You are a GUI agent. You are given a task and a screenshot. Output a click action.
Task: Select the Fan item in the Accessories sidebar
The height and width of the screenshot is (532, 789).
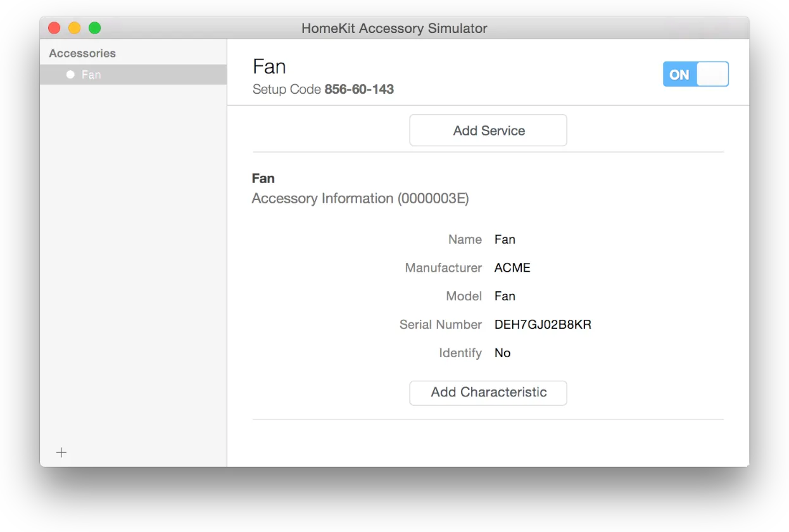[x=91, y=75]
